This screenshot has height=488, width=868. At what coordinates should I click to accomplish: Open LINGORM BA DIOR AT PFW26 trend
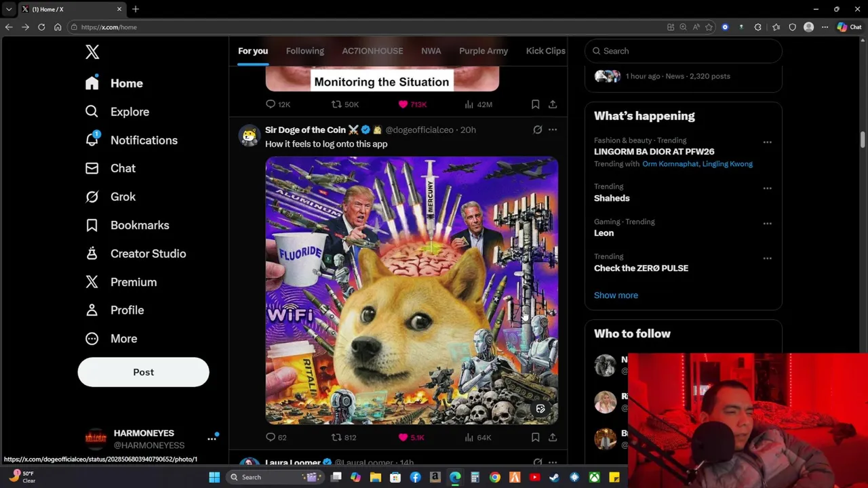(x=654, y=152)
